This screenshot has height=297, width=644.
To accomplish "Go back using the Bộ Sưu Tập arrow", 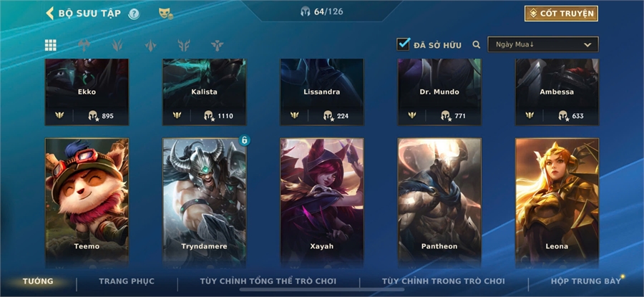I will (49, 13).
